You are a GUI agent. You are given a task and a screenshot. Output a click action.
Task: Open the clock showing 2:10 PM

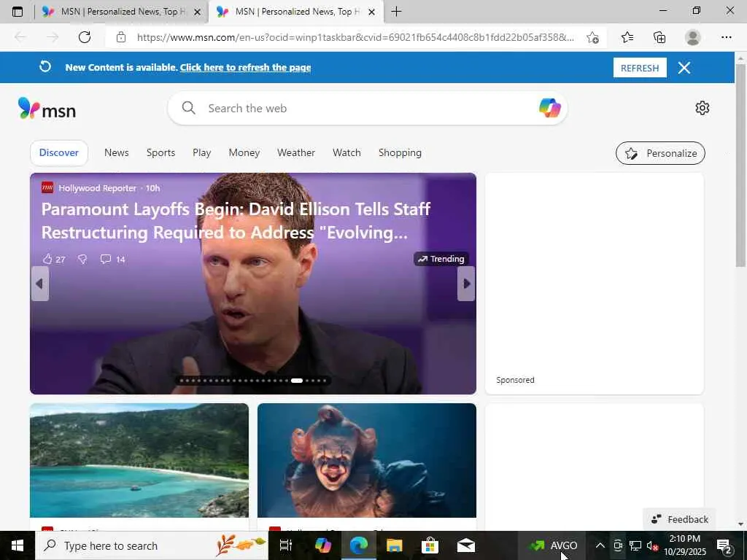pos(685,545)
